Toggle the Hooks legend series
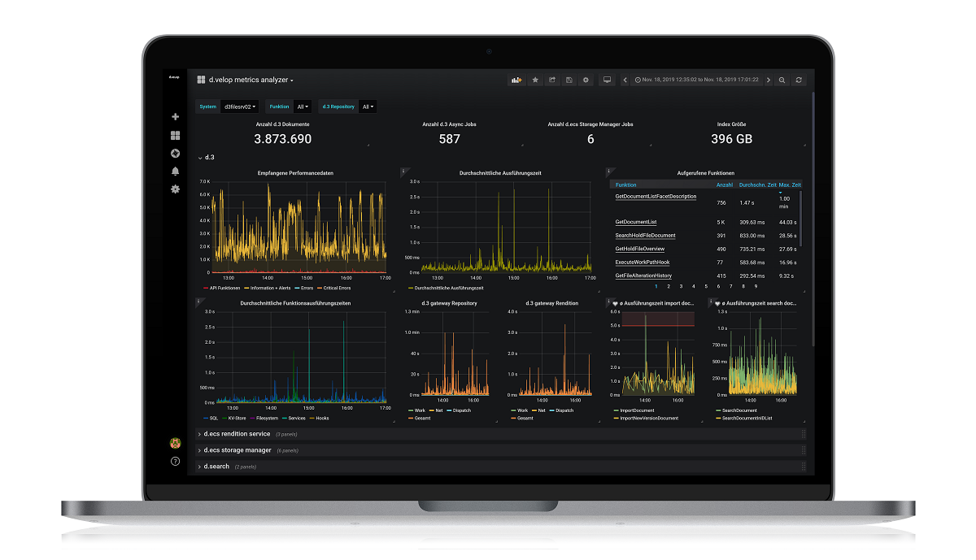976x560 pixels. (x=320, y=418)
